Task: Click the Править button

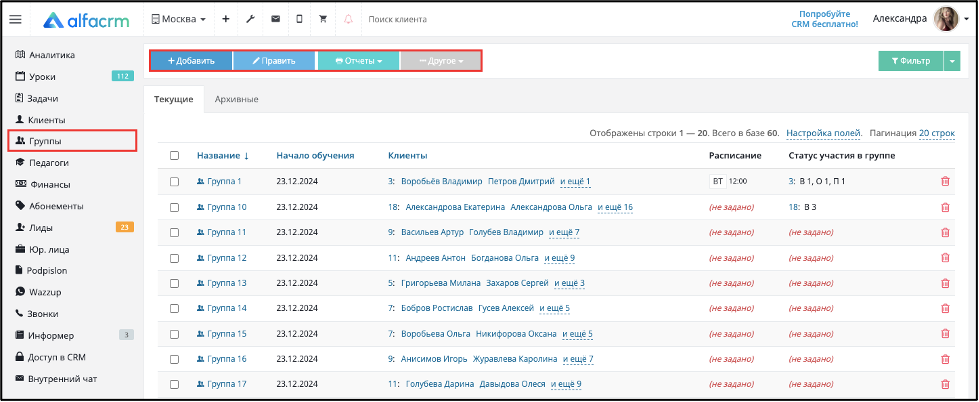Action: pos(273,61)
